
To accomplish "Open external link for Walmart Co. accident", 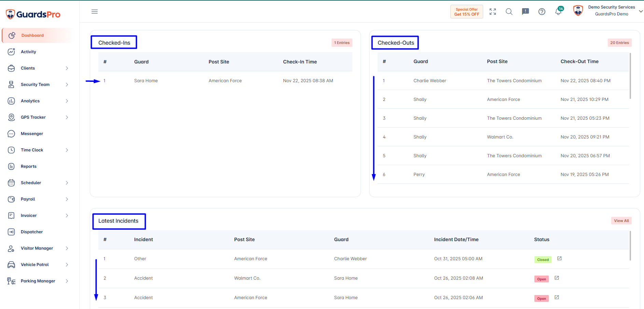I will [557, 278].
